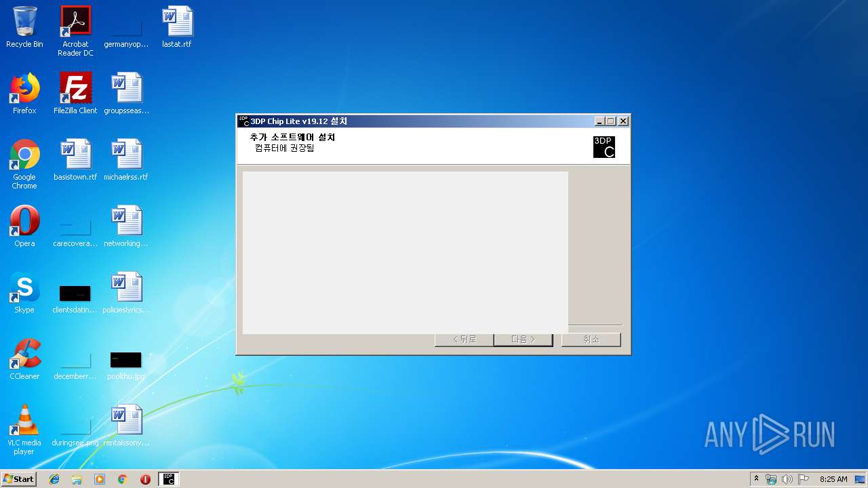Screen dimensions: 868x488
Task: Open the lastat.rtf document icon
Action: [x=177, y=28]
